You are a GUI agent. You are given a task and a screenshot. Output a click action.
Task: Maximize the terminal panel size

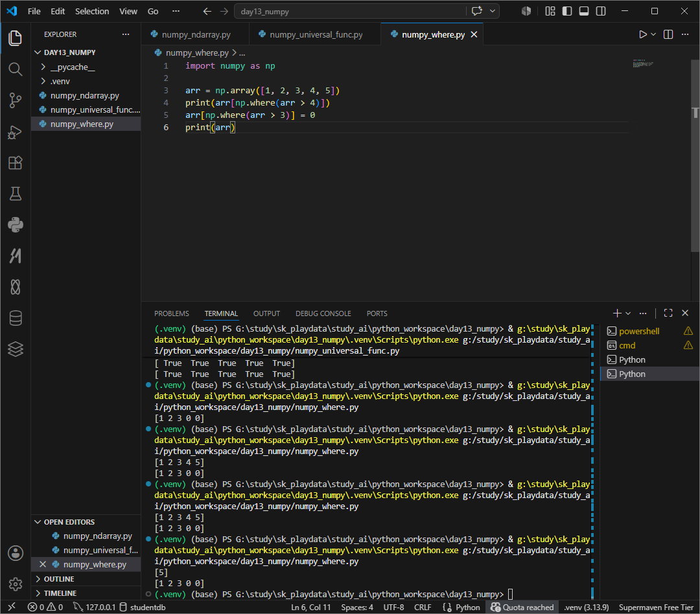[668, 313]
